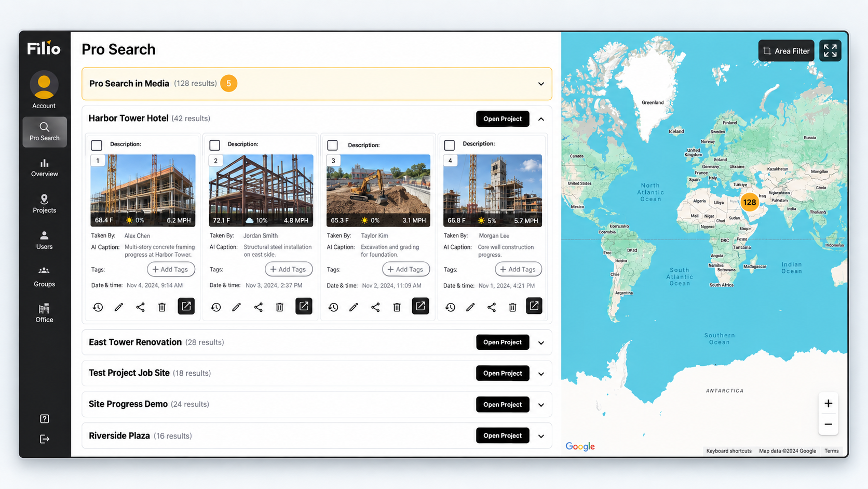This screenshot has height=489, width=868.
Task: Edit the photo taken by Alex Chen
Action: pos(119,307)
